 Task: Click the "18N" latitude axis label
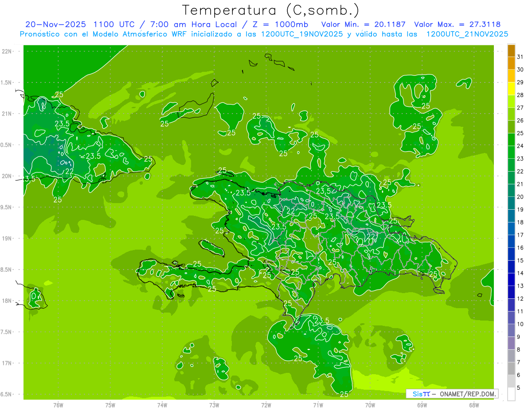[x=7, y=301]
